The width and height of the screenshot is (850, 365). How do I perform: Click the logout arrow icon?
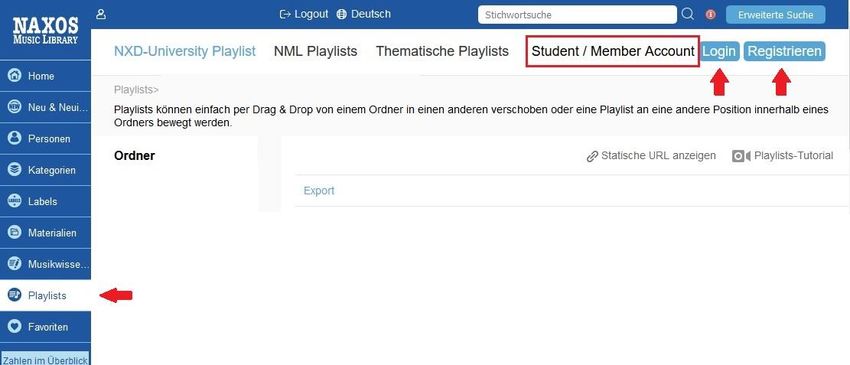click(285, 15)
